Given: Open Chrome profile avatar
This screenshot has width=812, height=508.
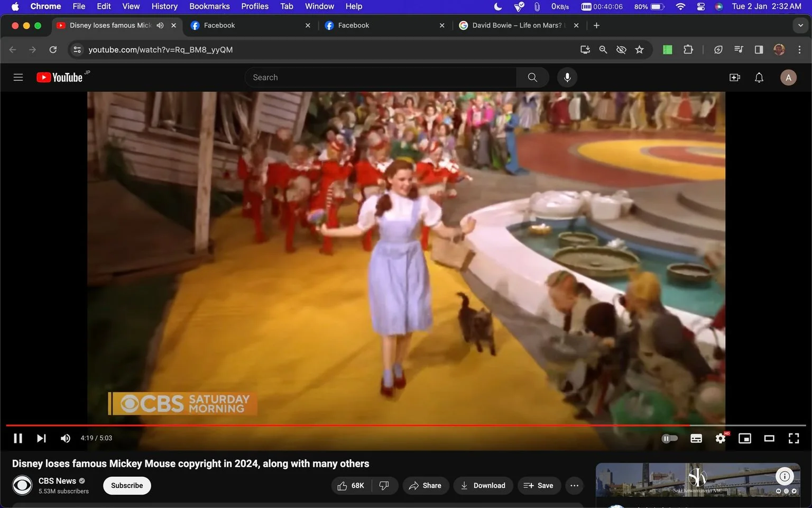Looking at the screenshot, I should coord(779,50).
